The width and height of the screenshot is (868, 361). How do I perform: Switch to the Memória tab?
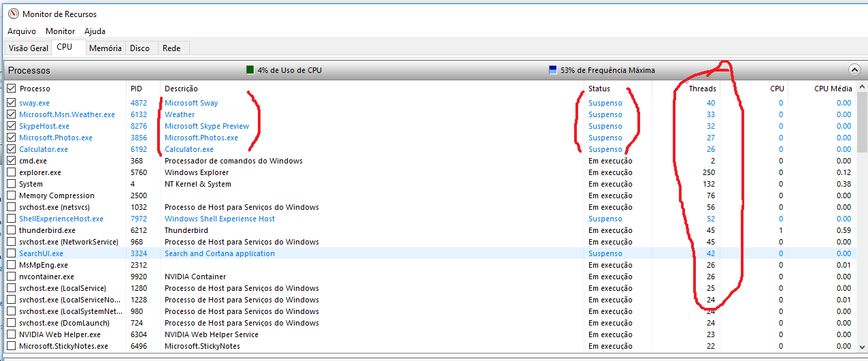tap(105, 48)
